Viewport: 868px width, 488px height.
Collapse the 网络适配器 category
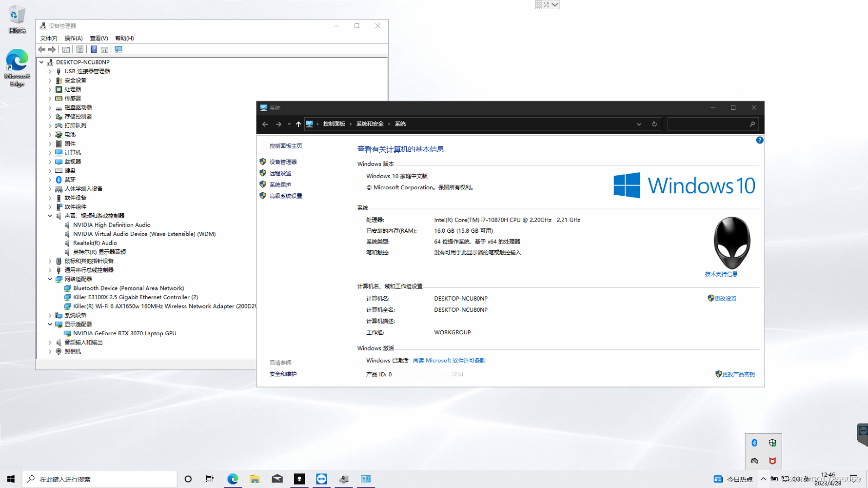50,279
